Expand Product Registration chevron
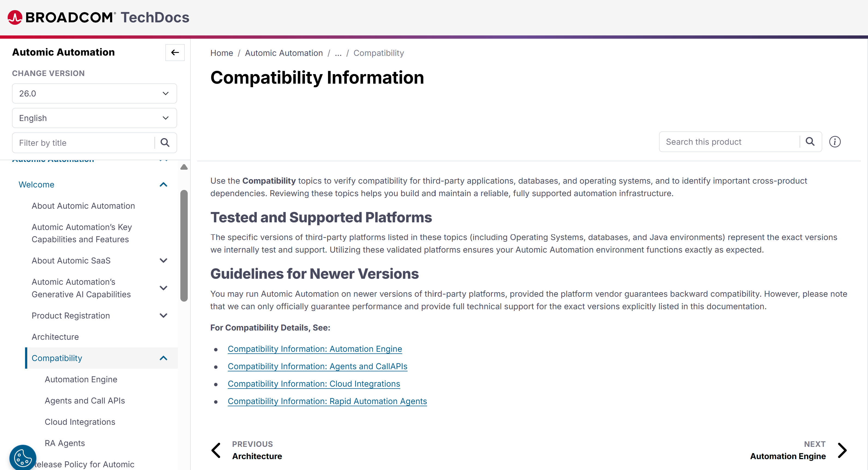 coord(163,316)
